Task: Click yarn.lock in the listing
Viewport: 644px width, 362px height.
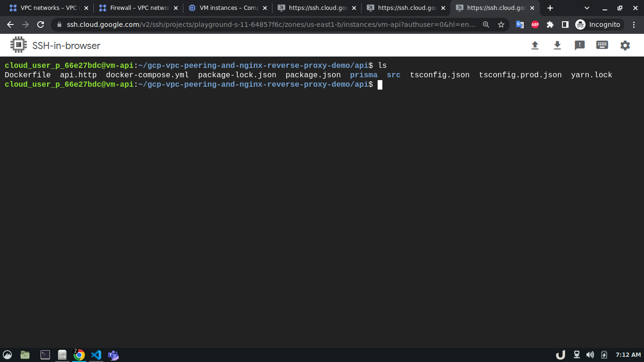Action: 592,75
